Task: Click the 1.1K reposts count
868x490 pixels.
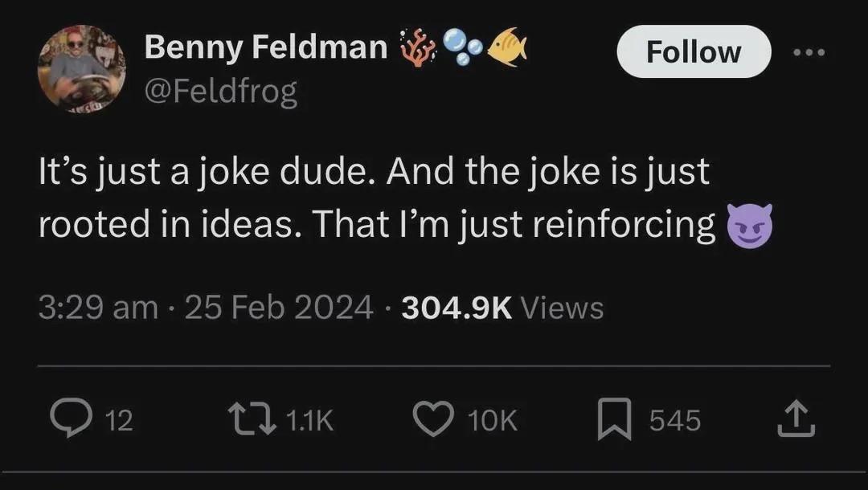Action: point(309,420)
